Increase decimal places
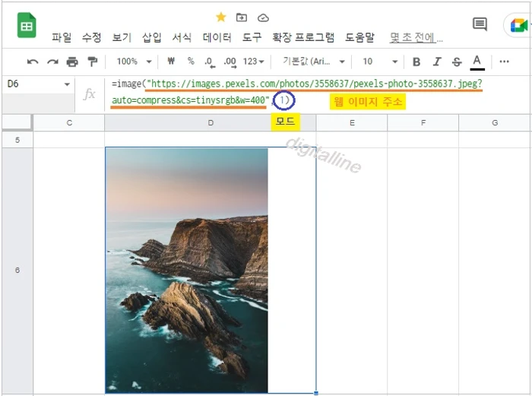This screenshot has height=396, width=532. pyautogui.click(x=230, y=62)
